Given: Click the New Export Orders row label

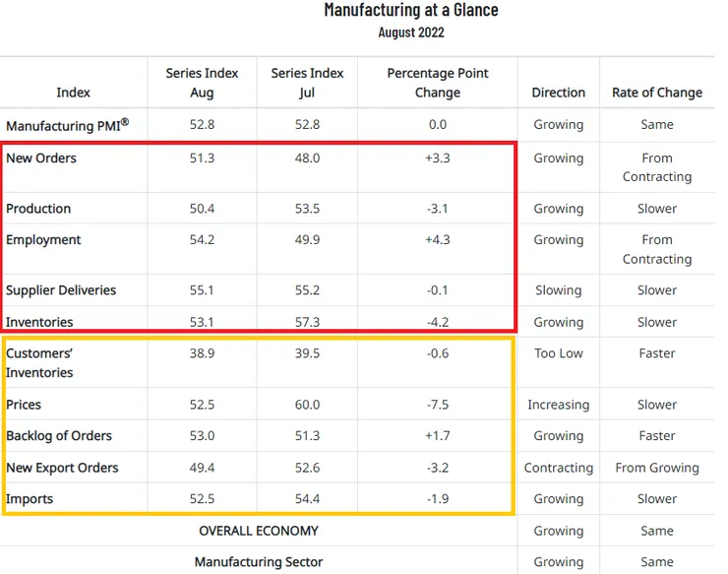Looking at the screenshot, I should coord(62,468).
